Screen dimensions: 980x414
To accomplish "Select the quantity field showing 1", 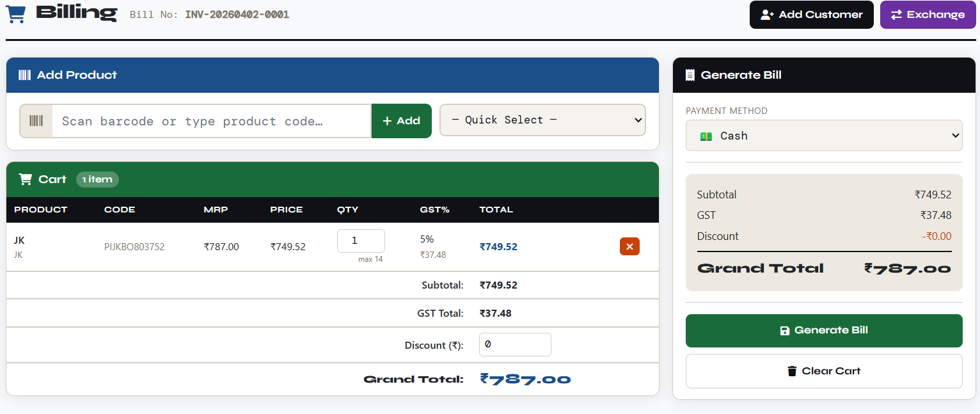I will [361, 241].
